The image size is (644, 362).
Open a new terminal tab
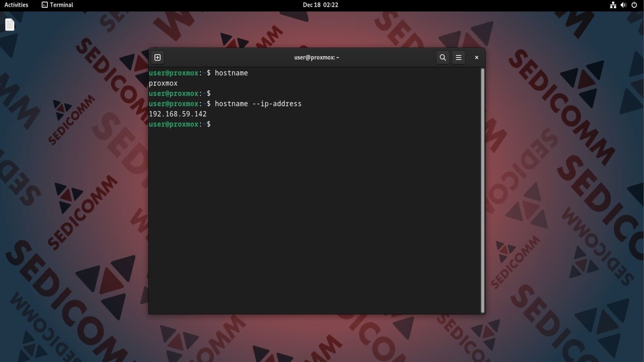157,57
